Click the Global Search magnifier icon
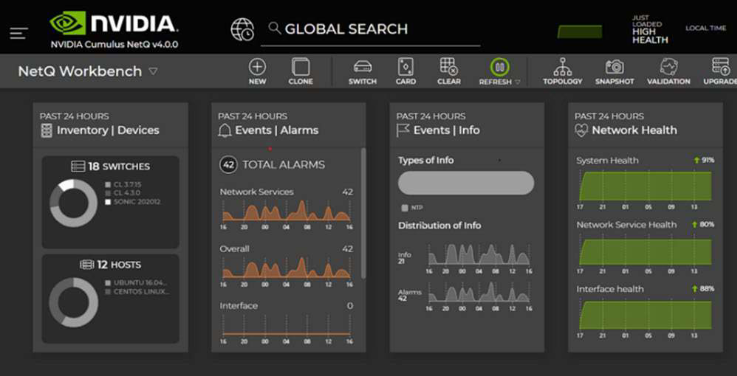Image resolution: width=737 pixels, height=376 pixels. tap(274, 28)
